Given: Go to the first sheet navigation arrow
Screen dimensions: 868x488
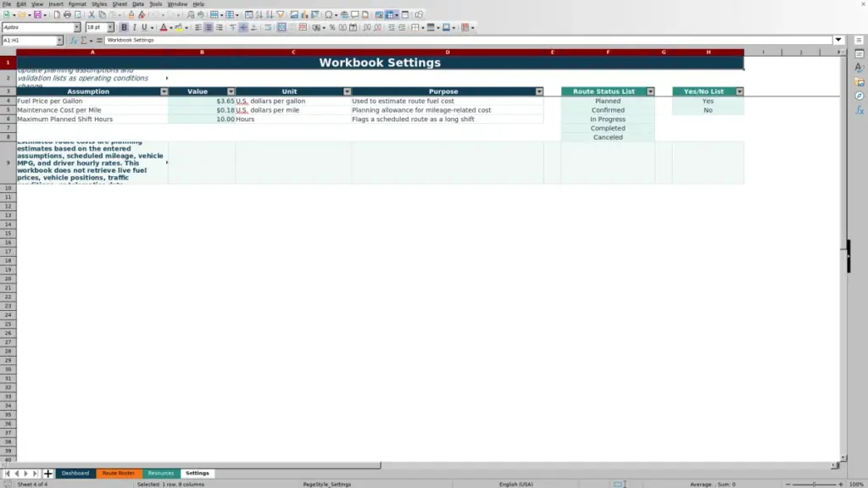Looking at the screenshot, I should pyautogui.click(x=7, y=473).
